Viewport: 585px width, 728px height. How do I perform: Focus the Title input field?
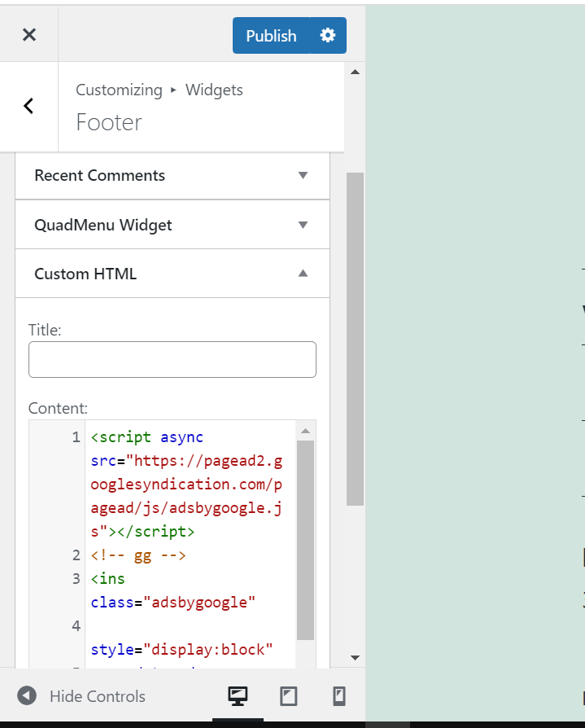172,360
